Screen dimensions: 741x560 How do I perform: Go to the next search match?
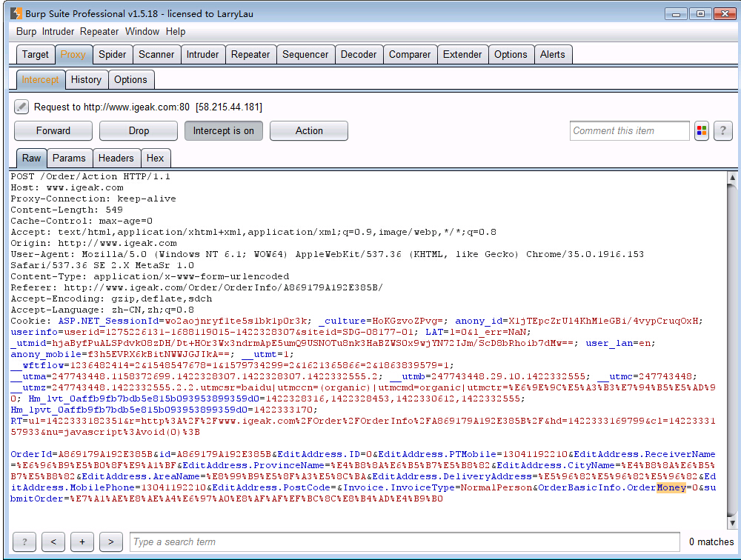(x=111, y=541)
